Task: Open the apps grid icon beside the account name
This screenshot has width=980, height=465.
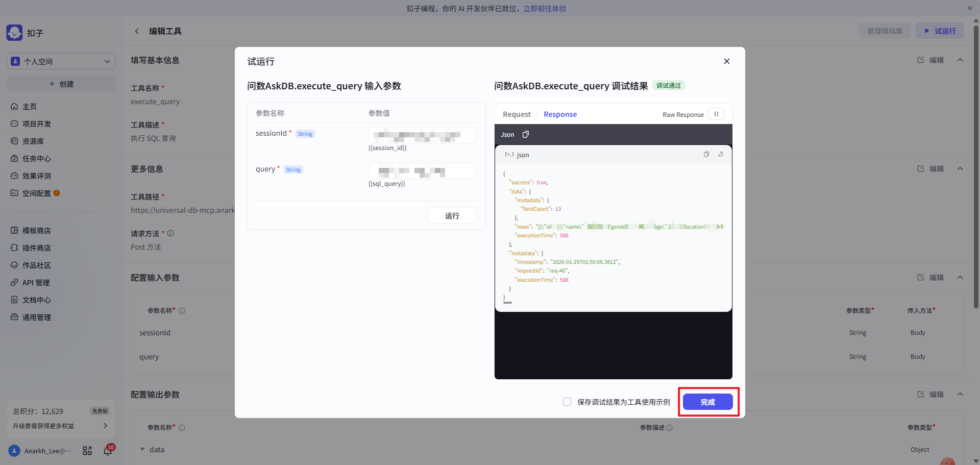Action: (87, 451)
